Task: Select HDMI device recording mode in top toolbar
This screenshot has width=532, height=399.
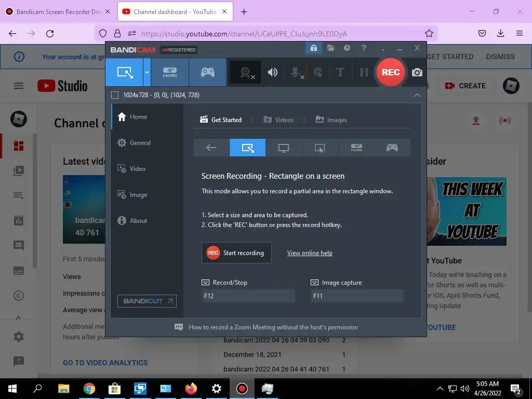Action: [x=170, y=72]
